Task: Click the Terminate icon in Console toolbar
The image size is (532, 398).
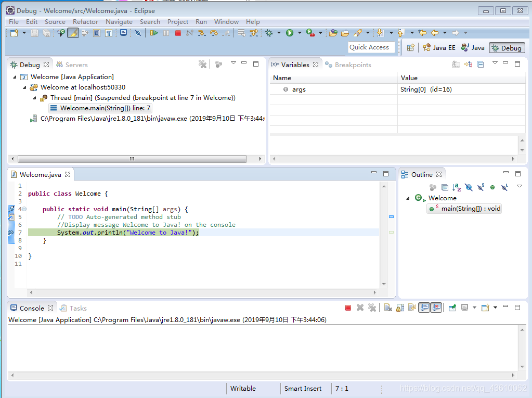Action: [348, 308]
